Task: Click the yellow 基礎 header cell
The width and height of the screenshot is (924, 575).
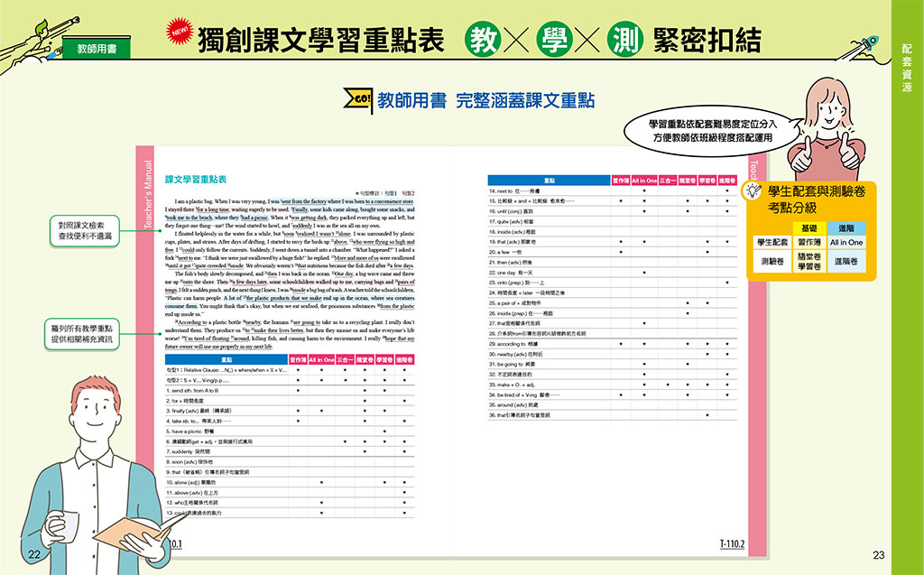Action: pos(809,227)
